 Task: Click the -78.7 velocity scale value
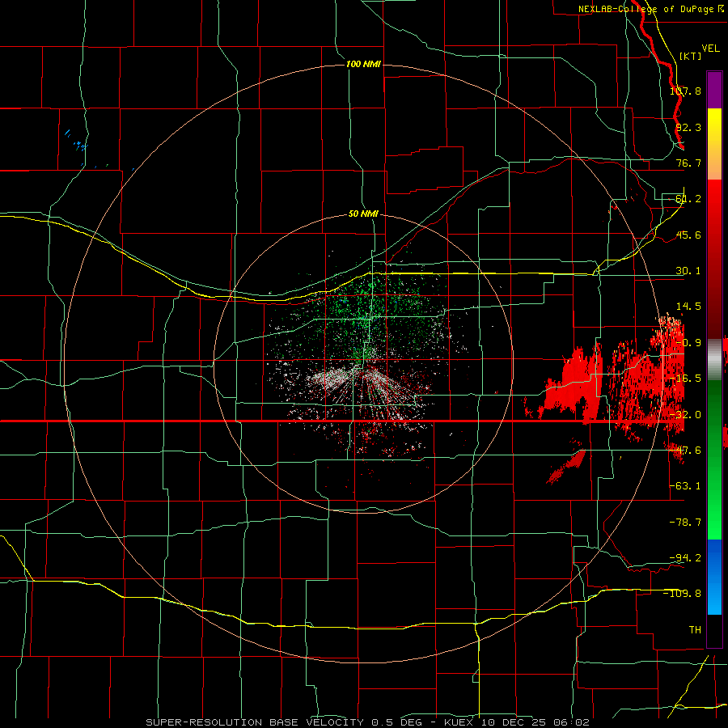(x=685, y=523)
